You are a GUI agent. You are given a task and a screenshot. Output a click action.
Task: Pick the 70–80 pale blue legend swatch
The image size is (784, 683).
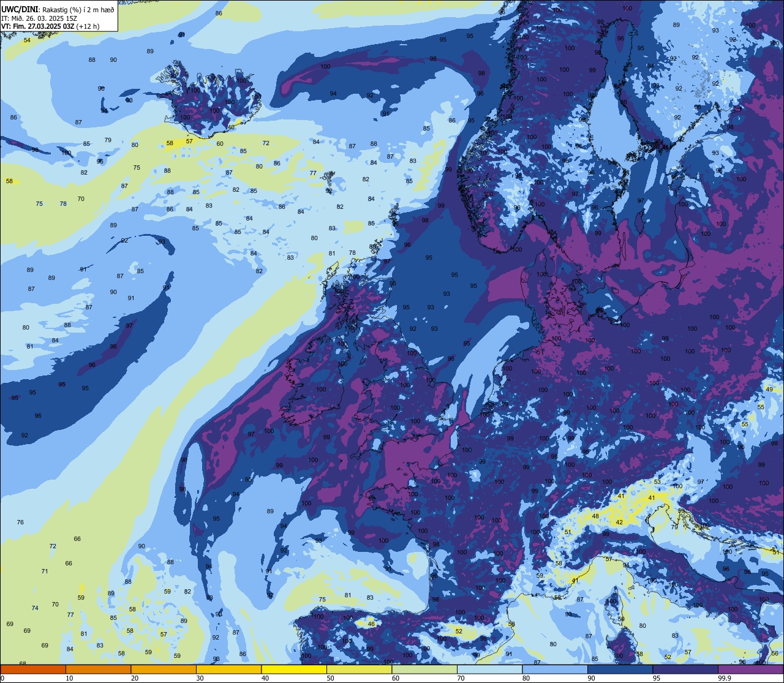[x=489, y=669]
